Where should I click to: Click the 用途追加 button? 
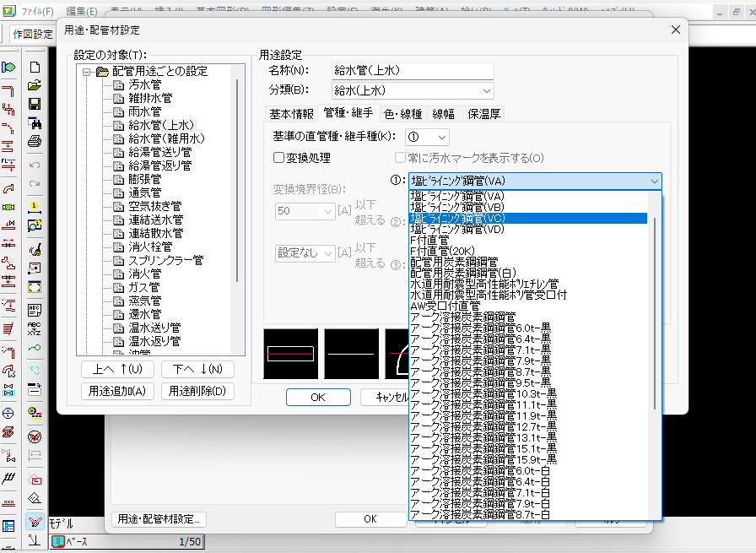pyautogui.click(x=117, y=391)
